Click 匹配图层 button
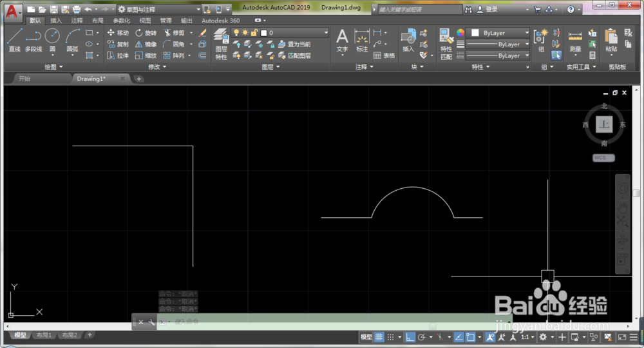 tap(294, 55)
